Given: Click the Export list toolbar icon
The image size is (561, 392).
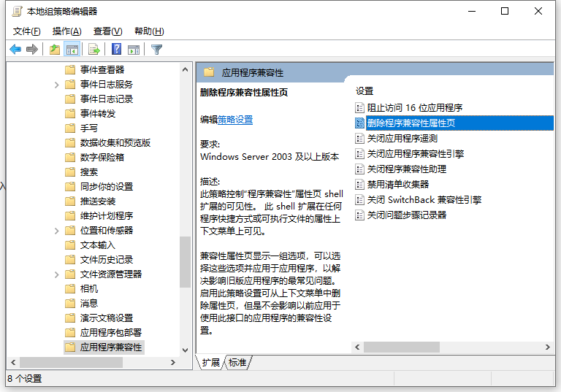Looking at the screenshot, I should 94,50.
